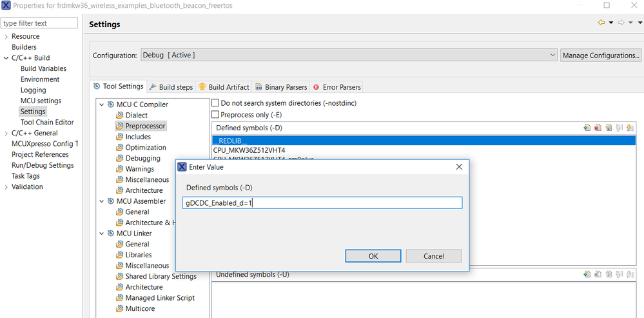Cancel the Enter Value dialog

coord(434,256)
